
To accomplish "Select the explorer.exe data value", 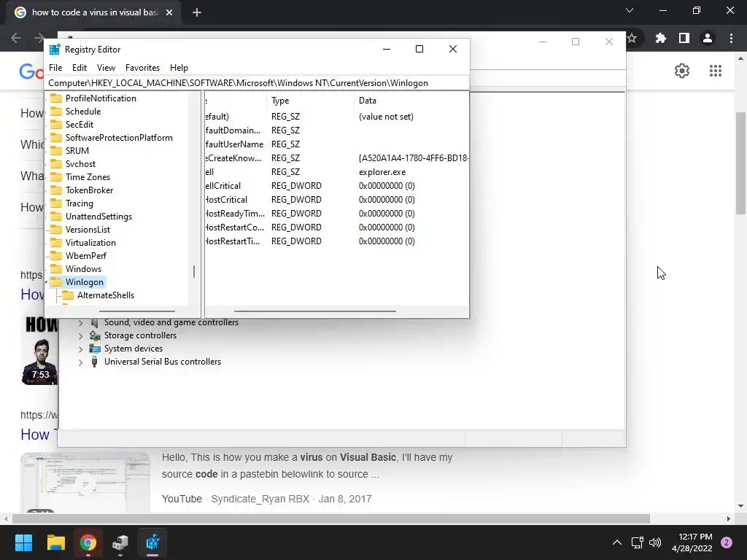I will [382, 172].
